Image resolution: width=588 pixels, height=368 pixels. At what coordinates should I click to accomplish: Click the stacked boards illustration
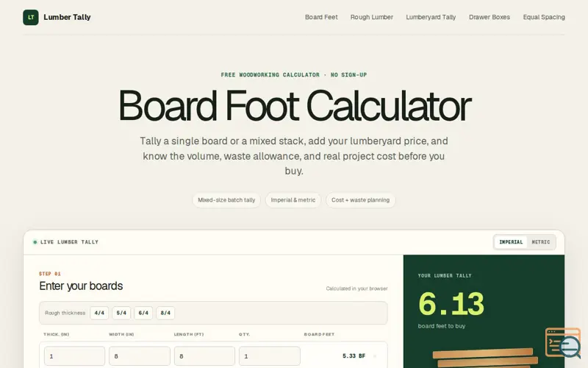[486, 358]
